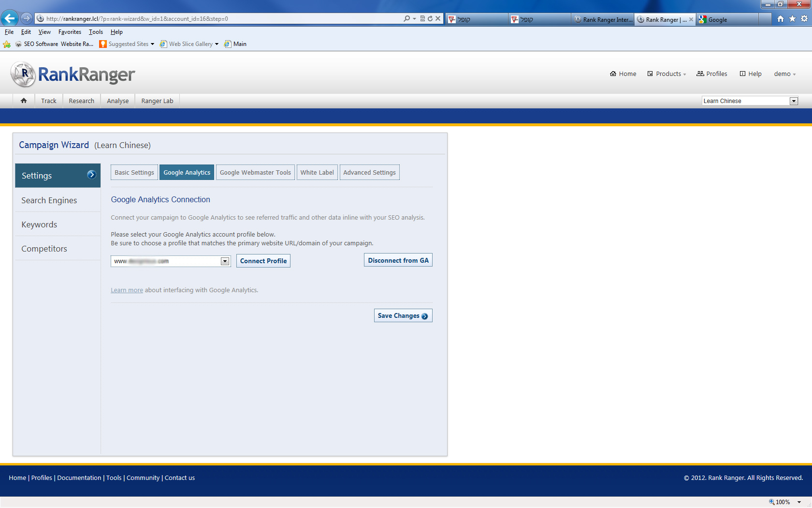Open the Help menu in the menu bar
The height and width of the screenshot is (508, 812).
click(x=116, y=32)
